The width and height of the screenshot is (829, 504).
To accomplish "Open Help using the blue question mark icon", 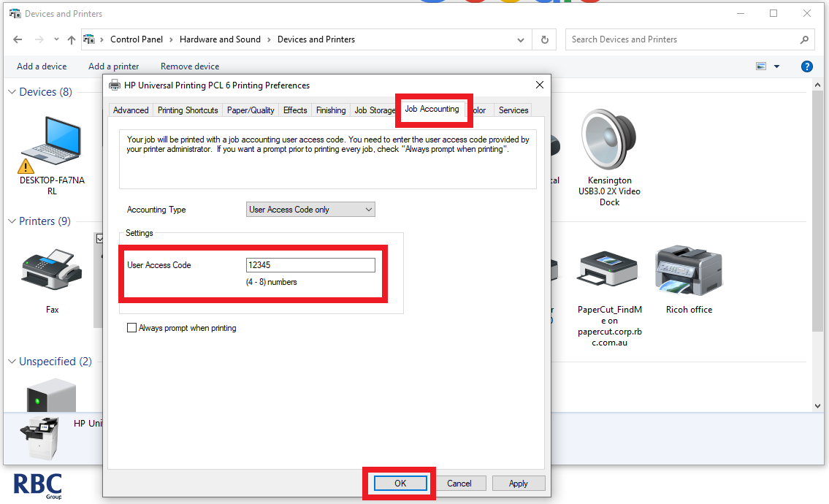I will coord(806,66).
